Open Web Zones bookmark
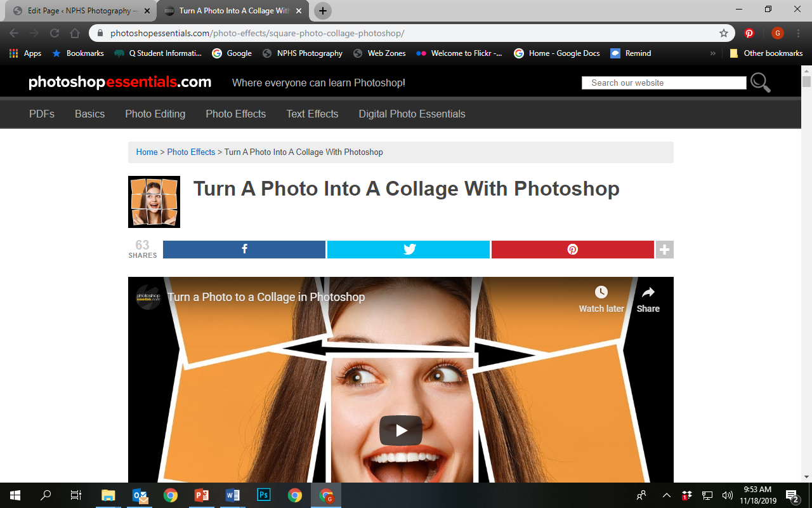This screenshot has width=812, height=508. click(x=379, y=53)
